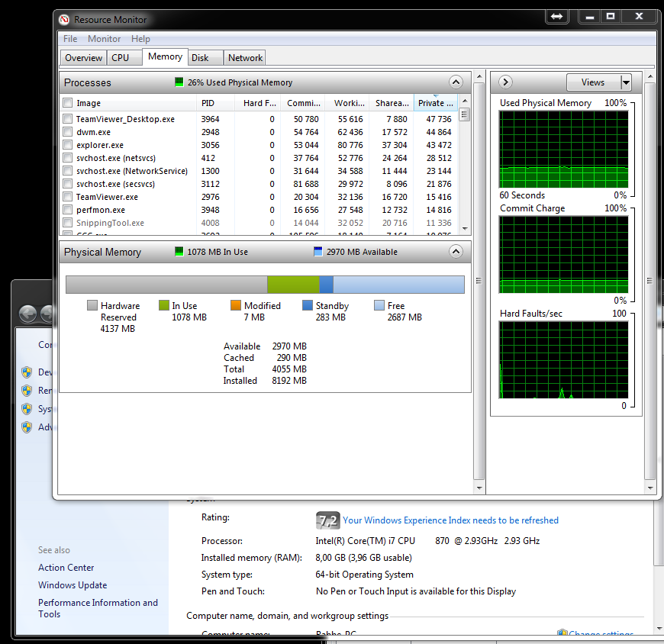Click the Hard Faults/sec graph
The image size is (664, 644).
pyautogui.click(x=564, y=360)
